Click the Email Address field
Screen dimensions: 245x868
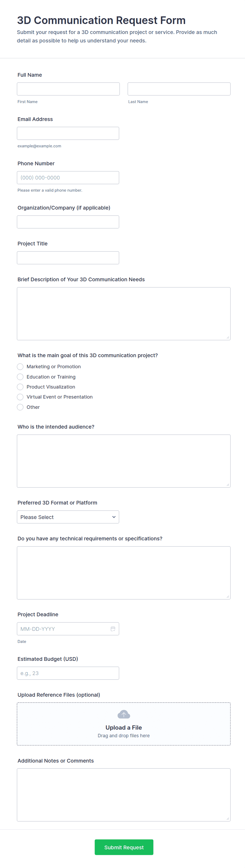click(x=68, y=133)
